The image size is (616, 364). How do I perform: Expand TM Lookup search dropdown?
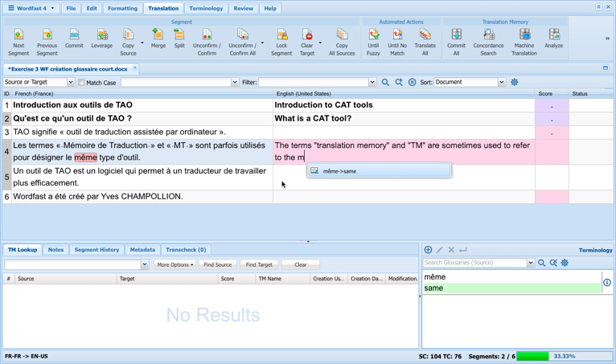tap(145, 264)
